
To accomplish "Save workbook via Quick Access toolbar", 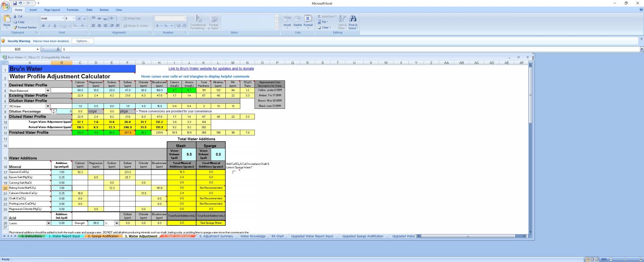I will [15, 3].
